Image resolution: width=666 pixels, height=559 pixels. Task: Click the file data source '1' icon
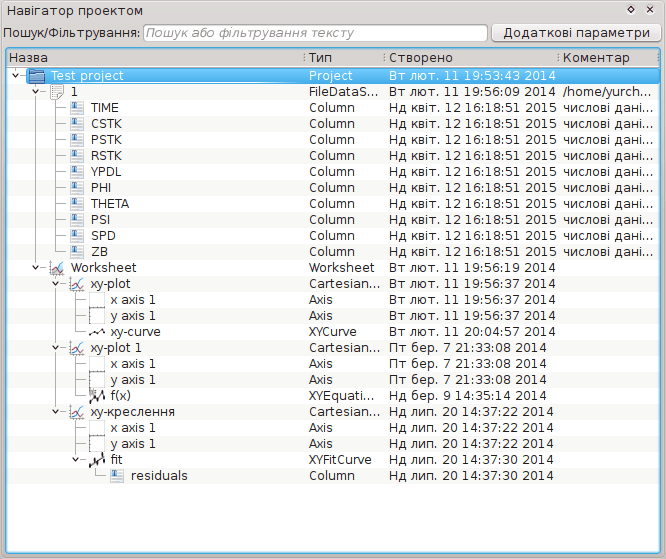tap(57, 92)
